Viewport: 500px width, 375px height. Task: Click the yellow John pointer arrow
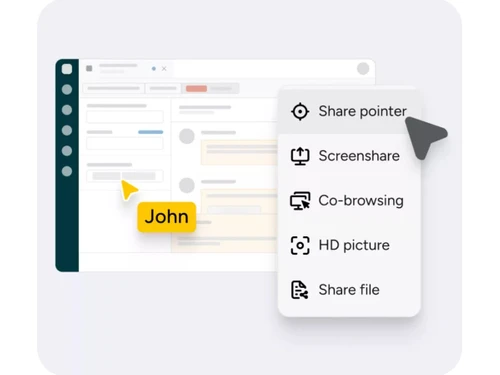[x=128, y=189]
